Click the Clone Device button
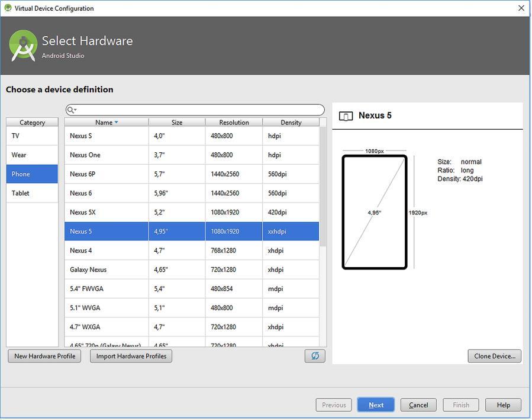 point(494,356)
